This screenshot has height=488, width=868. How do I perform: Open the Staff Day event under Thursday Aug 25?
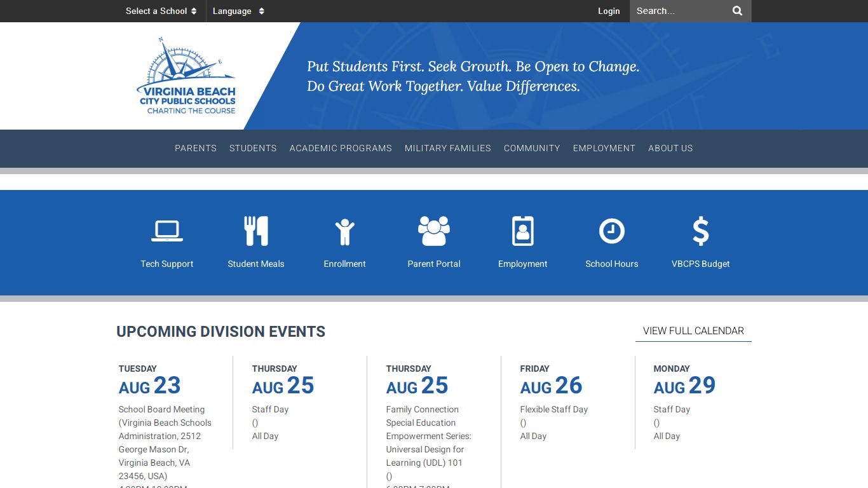coord(270,409)
